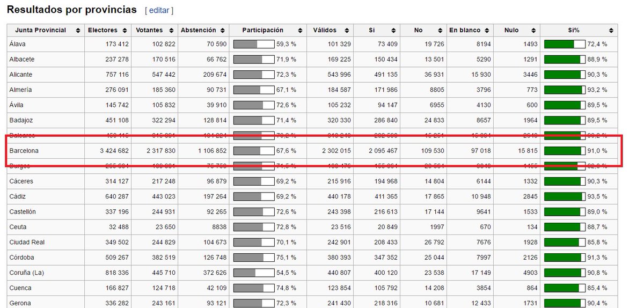Viewport: 644px width, 308px height.
Task: Sort table by Junta Provincial column arrows
Action: point(78,31)
